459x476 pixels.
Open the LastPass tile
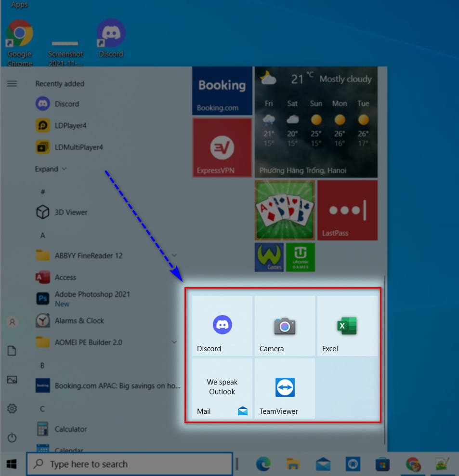(x=347, y=210)
